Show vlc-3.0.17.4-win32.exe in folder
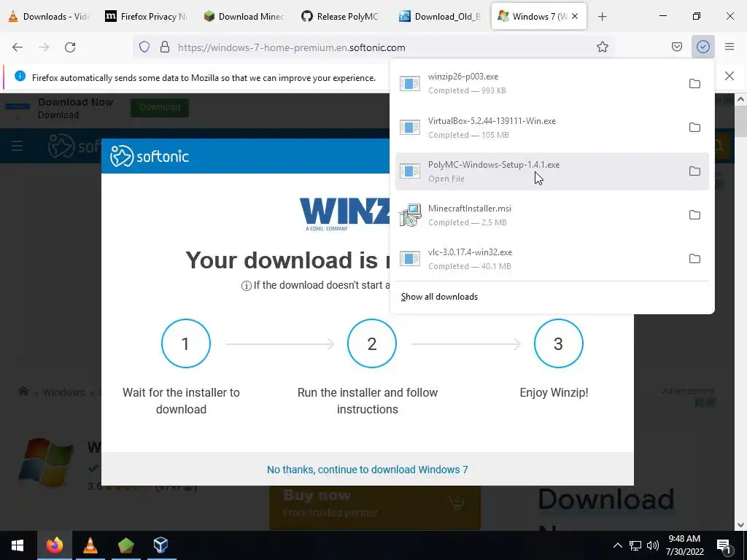 point(694,259)
